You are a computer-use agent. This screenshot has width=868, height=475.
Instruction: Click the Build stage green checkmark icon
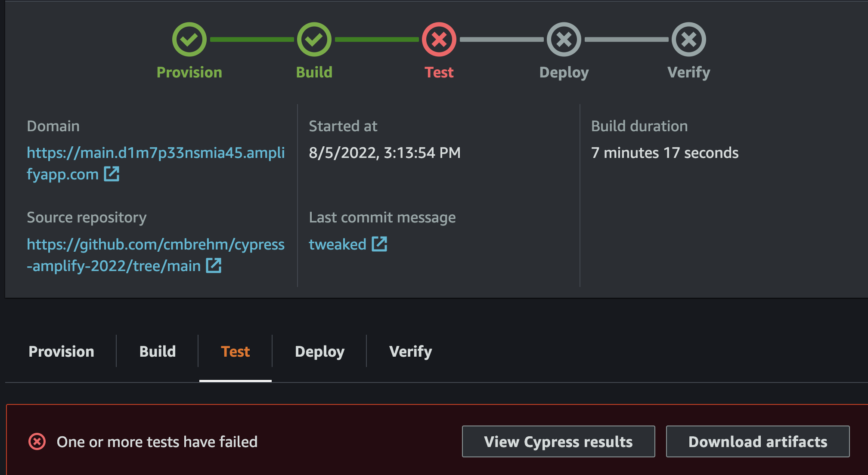coord(314,39)
